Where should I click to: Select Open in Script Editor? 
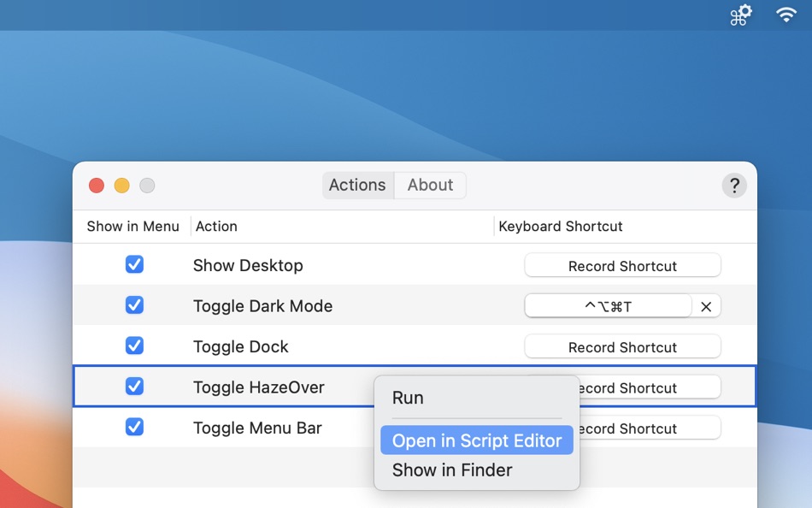coord(476,440)
